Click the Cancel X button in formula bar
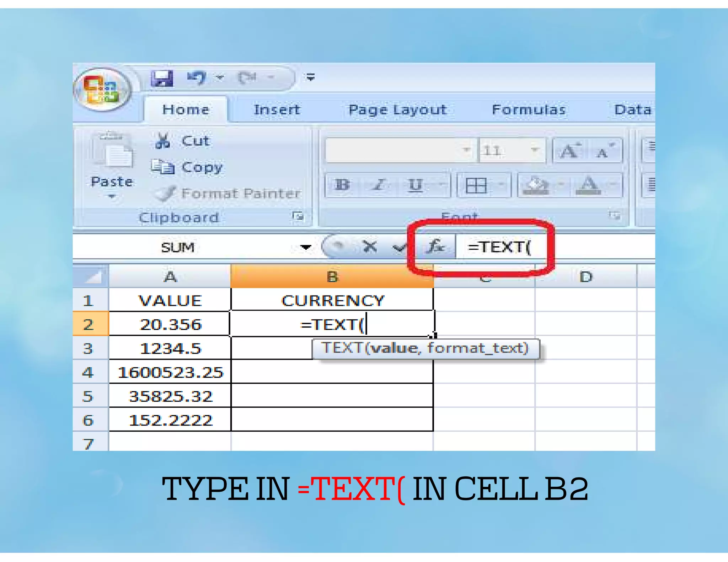 [370, 246]
